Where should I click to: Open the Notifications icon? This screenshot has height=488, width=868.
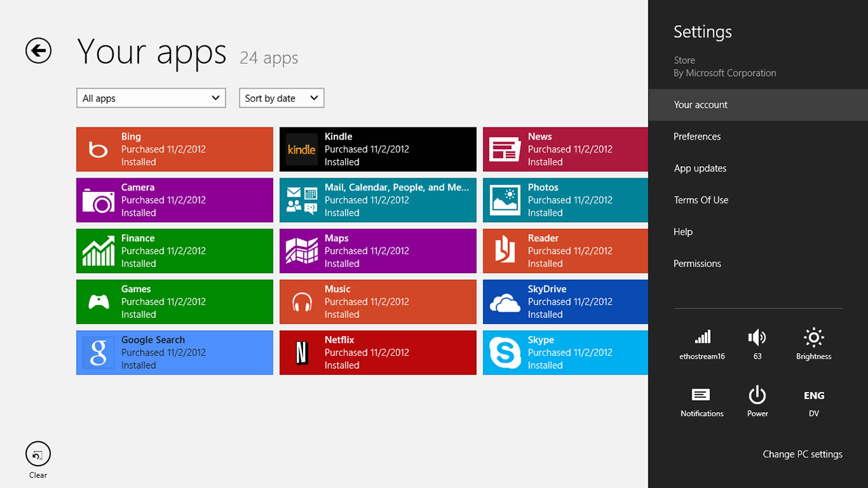click(x=701, y=395)
